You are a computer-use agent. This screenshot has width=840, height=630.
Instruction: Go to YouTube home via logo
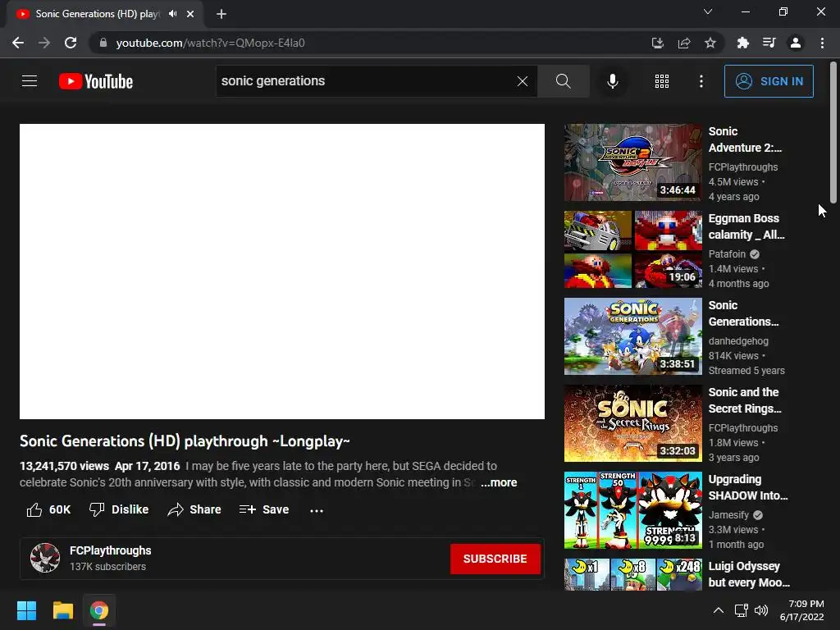point(96,81)
